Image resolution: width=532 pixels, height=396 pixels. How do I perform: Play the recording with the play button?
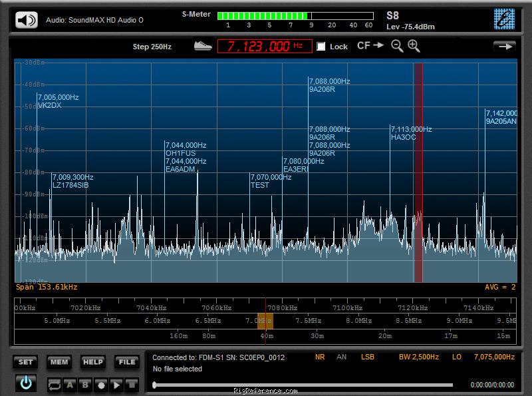[116, 385]
